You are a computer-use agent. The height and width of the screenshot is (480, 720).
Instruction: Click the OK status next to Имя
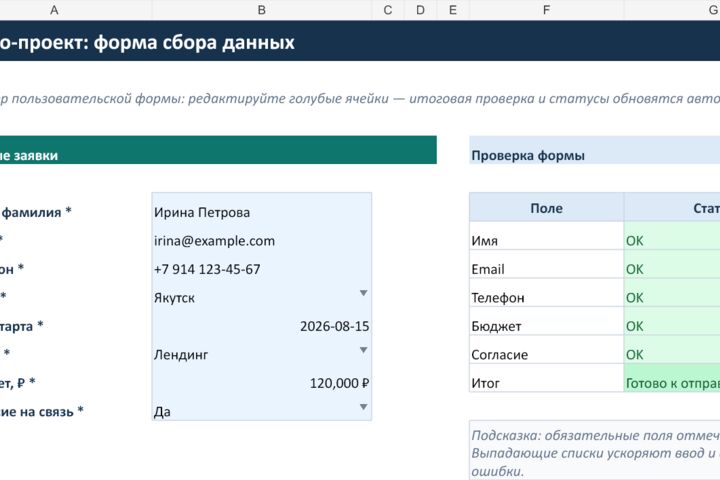pos(672,236)
